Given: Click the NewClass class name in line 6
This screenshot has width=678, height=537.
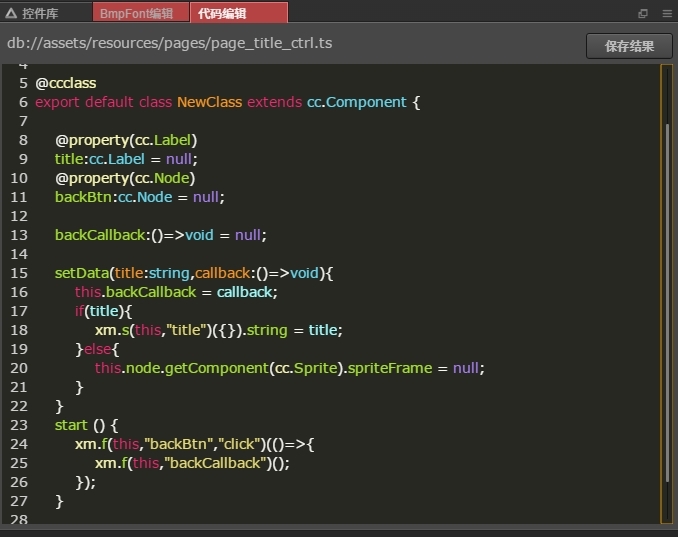Looking at the screenshot, I should click(209, 102).
